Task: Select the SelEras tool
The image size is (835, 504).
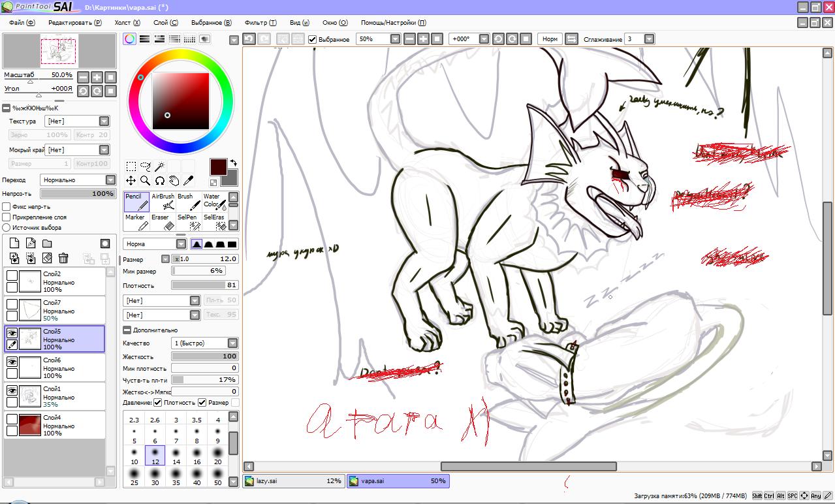Action: pyautogui.click(x=214, y=222)
